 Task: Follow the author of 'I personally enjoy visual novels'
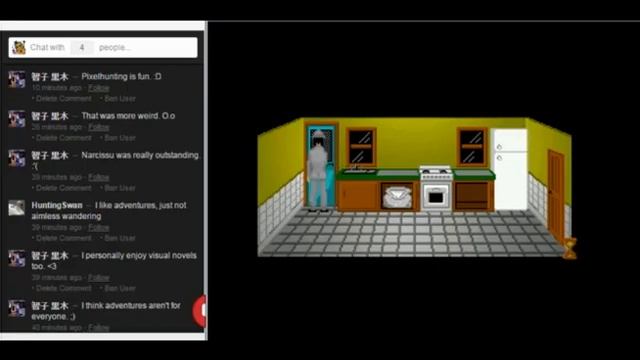click(99, 278)
